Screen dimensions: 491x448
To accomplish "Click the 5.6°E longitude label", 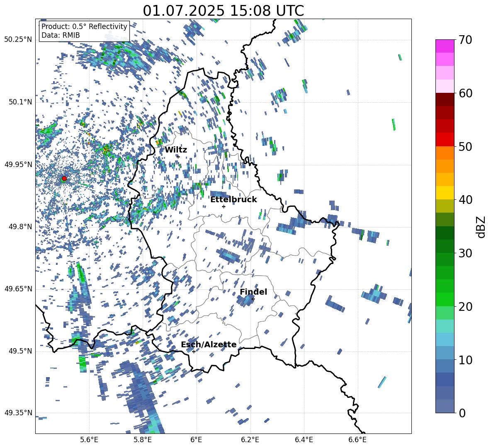I will 89,440.
